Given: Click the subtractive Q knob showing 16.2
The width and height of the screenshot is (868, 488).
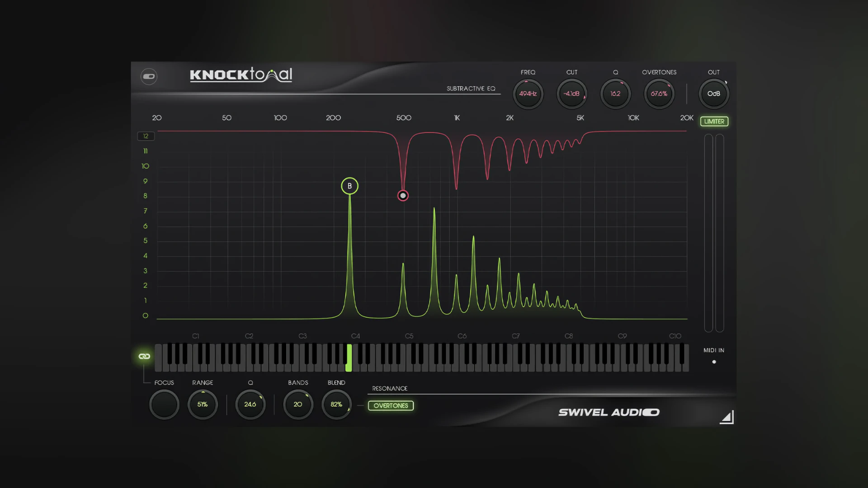Looking at the screenshot, I should point(615,94).
